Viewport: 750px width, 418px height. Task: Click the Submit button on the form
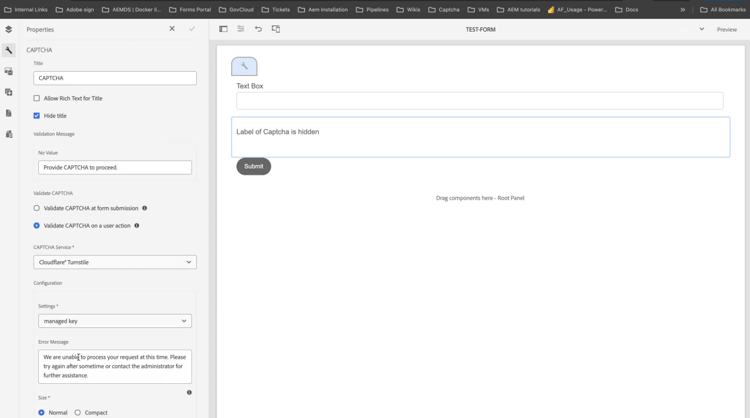pyautogui.click(x=254, y=166)
